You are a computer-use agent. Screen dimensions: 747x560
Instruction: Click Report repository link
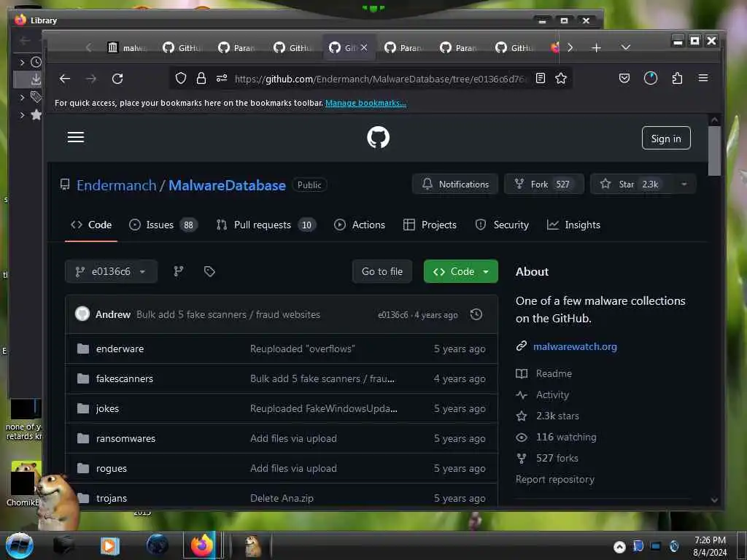coord(554,480)
